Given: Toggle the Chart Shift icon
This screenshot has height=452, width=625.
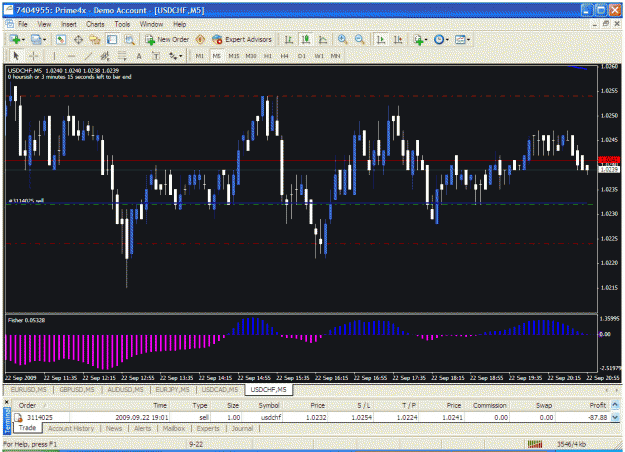Looking at the screenshot, I should (398, 39).
